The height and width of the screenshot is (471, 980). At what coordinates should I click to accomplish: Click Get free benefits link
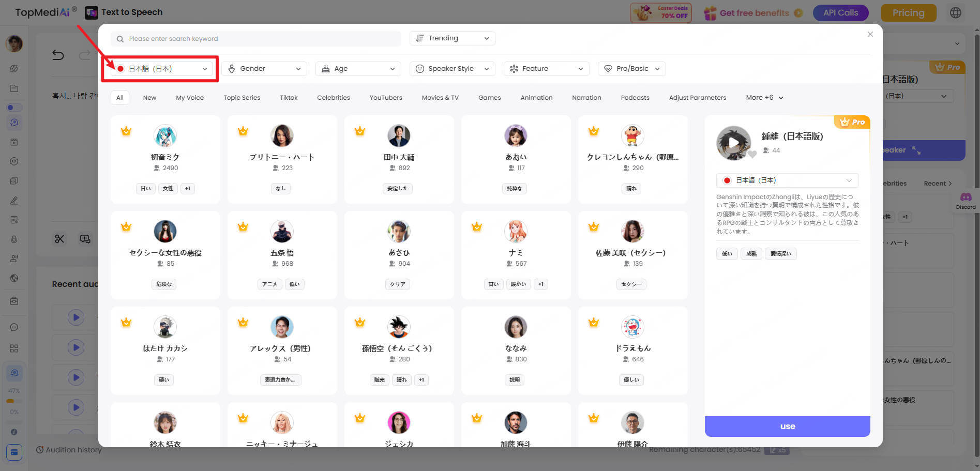point(755,13)
